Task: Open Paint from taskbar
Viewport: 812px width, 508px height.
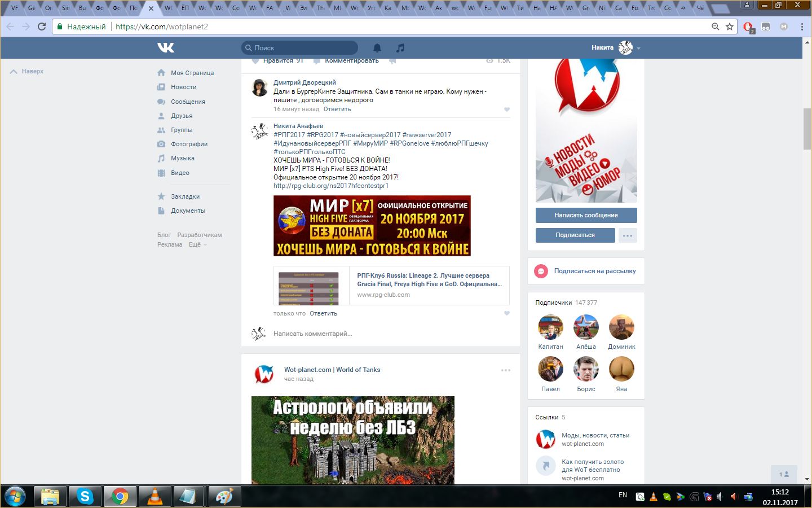Action: click(224, 497)
